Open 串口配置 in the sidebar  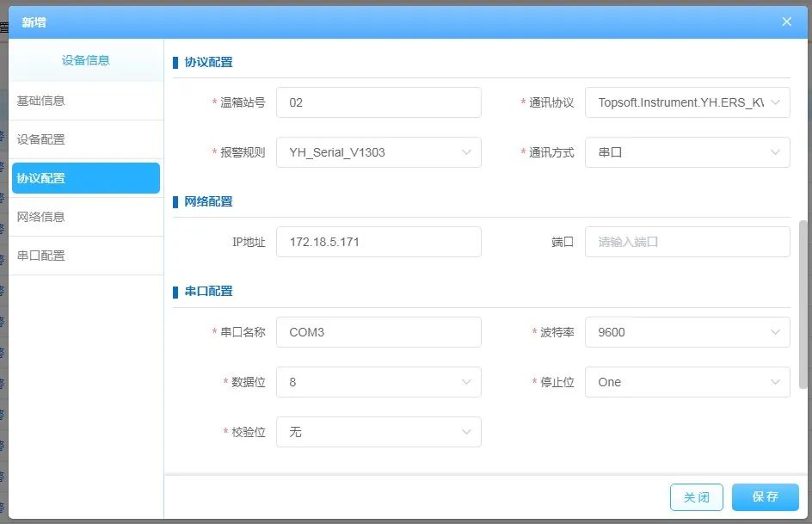click(86, 256)
